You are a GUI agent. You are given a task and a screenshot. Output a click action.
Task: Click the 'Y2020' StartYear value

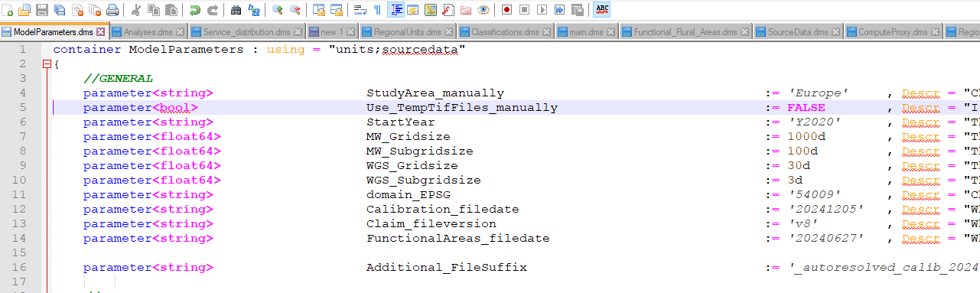point(814,122)
